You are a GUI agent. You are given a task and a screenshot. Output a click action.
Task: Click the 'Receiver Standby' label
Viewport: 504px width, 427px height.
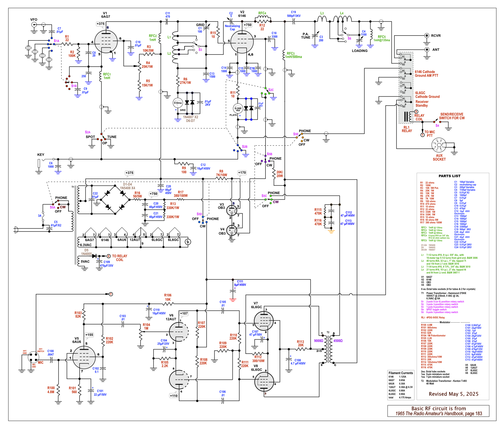pos(422,104)
